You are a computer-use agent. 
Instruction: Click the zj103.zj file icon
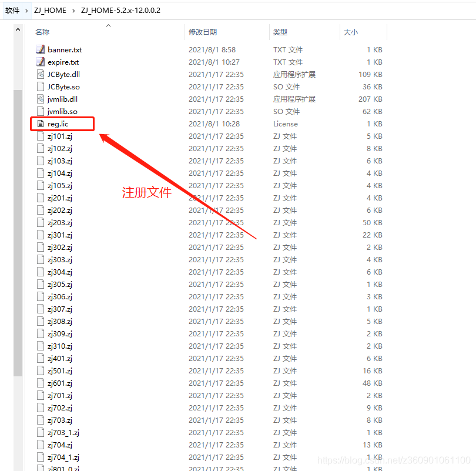pyautogui.click(x=41, y=161)
